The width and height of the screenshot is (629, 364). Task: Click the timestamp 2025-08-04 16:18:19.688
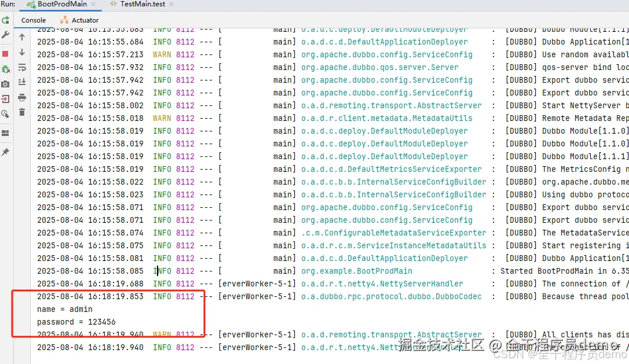point(90,284)
